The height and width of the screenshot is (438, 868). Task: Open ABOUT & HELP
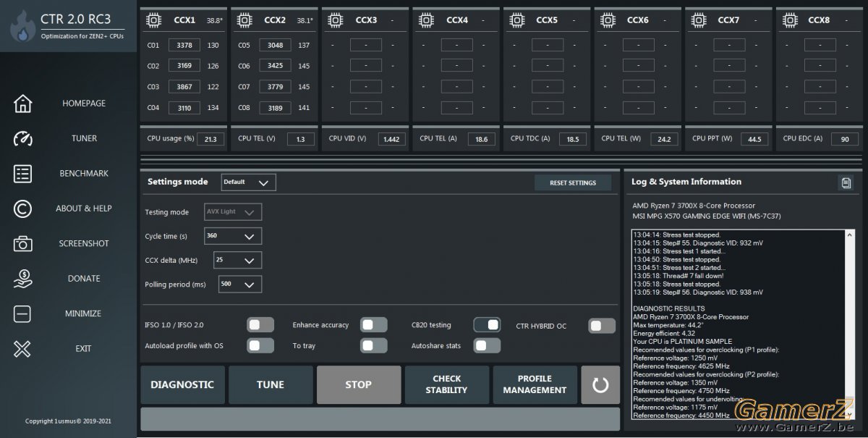84,209
